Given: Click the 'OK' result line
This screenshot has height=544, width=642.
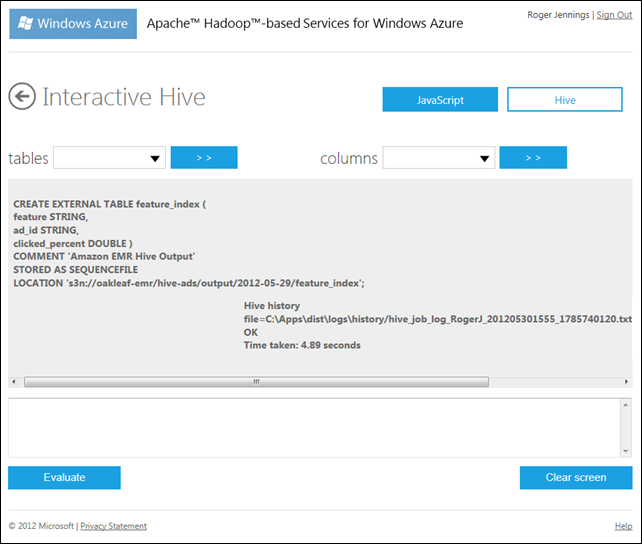Looking at the screenshot, I should coord(251,332).
